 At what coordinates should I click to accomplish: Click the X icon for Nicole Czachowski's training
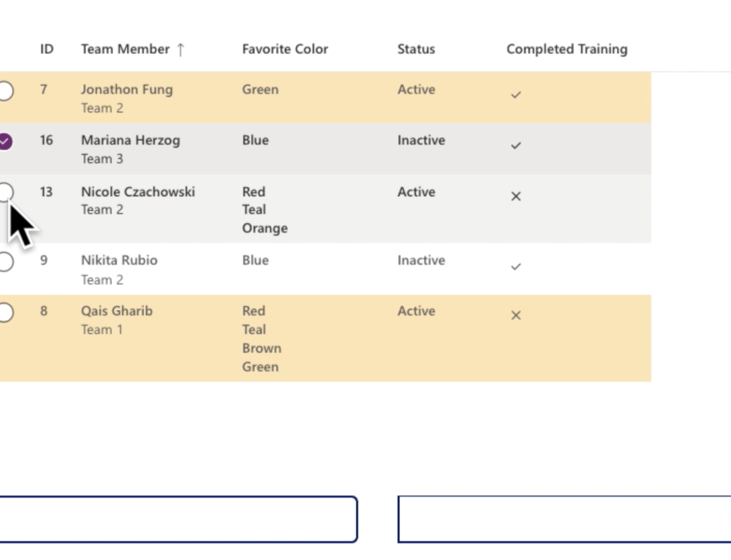click(x=516, y=196)
